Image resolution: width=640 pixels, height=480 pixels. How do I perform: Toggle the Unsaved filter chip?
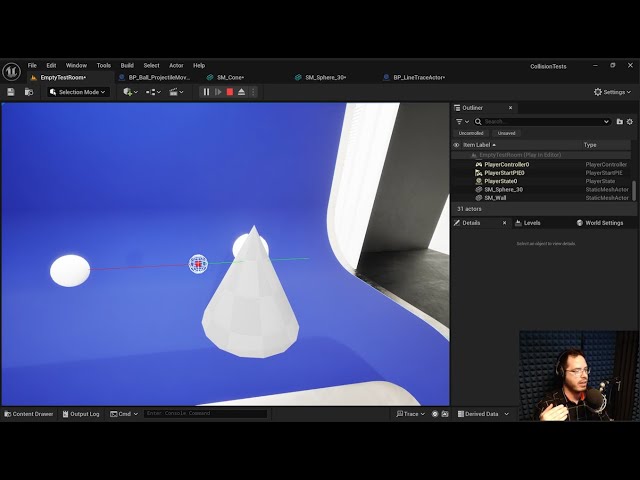click(x=507, y=133)
